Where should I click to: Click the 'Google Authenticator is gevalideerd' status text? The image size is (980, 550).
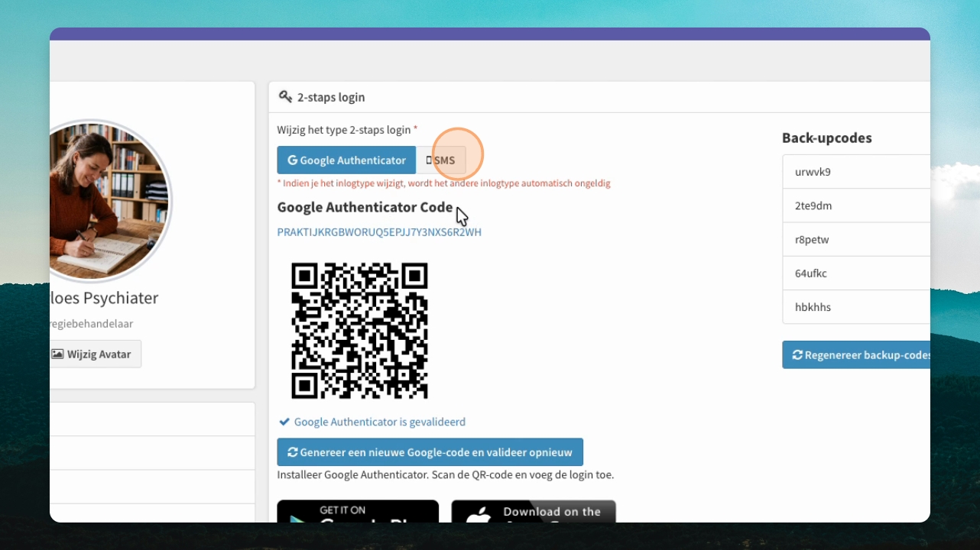380,422
